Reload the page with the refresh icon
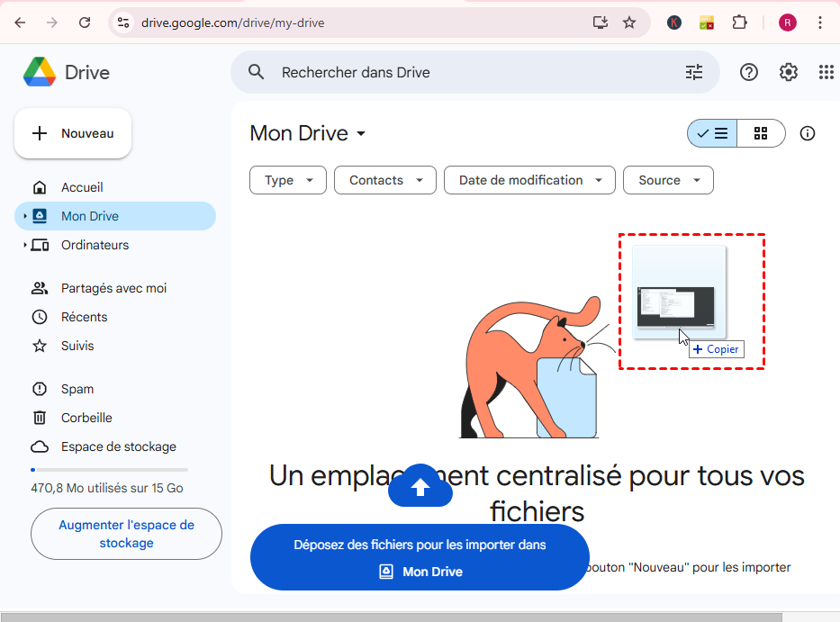The width and height of the screenshot is (840, 622). coord(85,23)
